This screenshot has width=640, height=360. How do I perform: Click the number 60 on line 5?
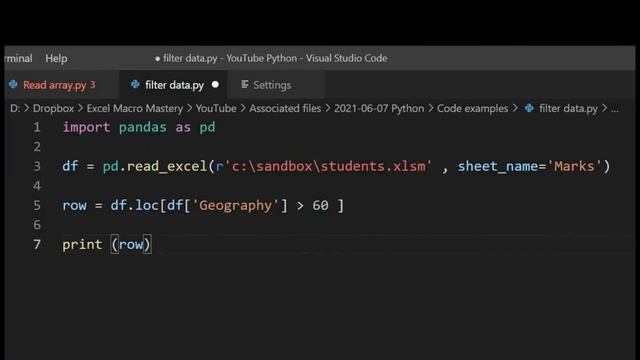[320, 205]
